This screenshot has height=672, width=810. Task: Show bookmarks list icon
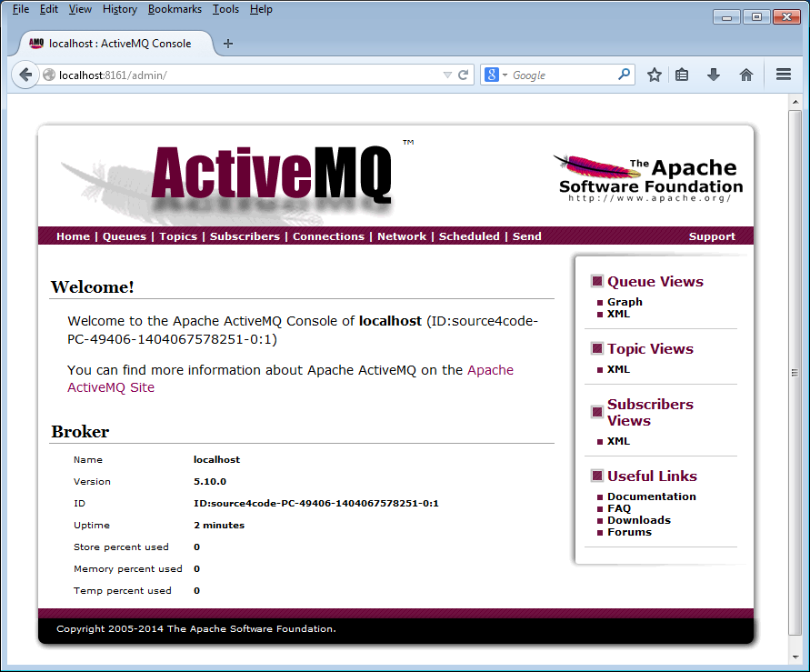(682, 75)
